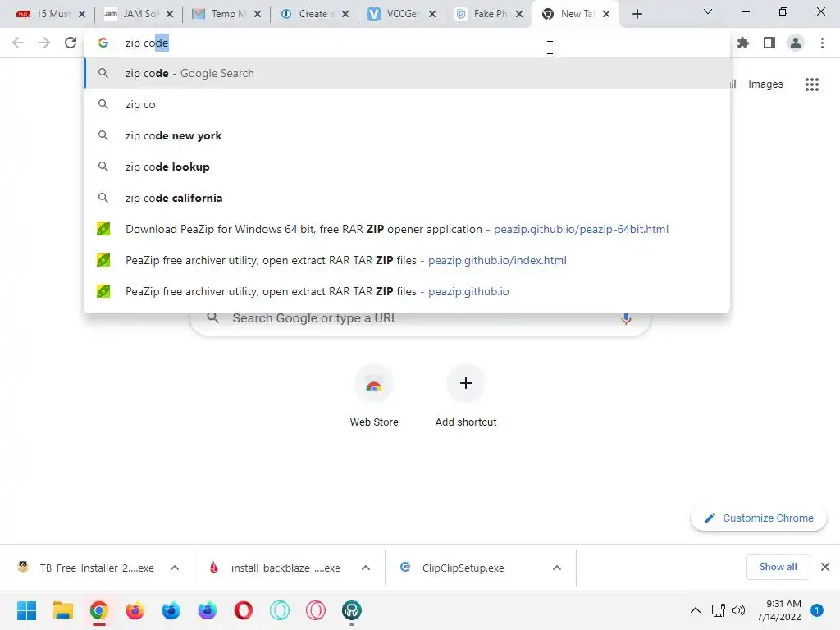Viewport: 840px width, 630px height.
Task: Open the notification badge in the tray
Action: pyautogui.click(x=817, y=610)
